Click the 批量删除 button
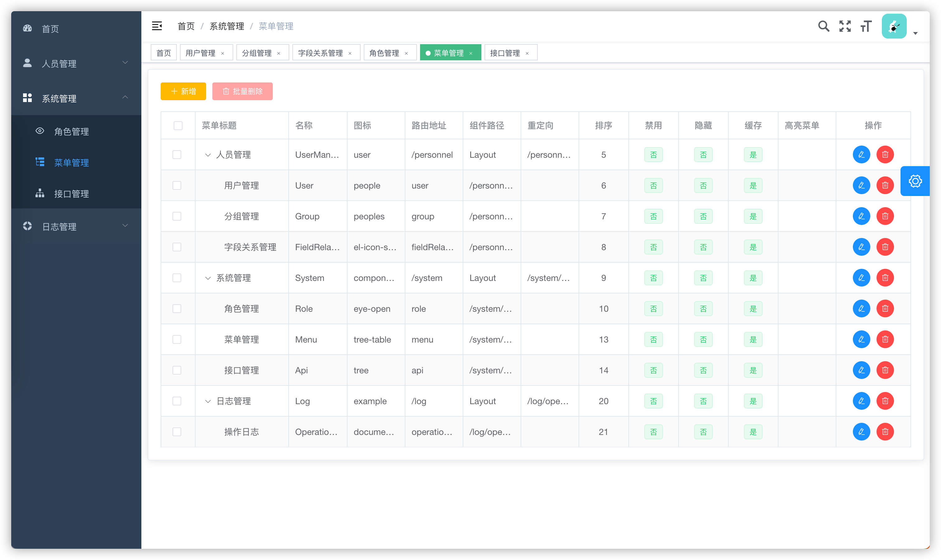This screenshot has height=560, width=941. (x=242, y=91)
